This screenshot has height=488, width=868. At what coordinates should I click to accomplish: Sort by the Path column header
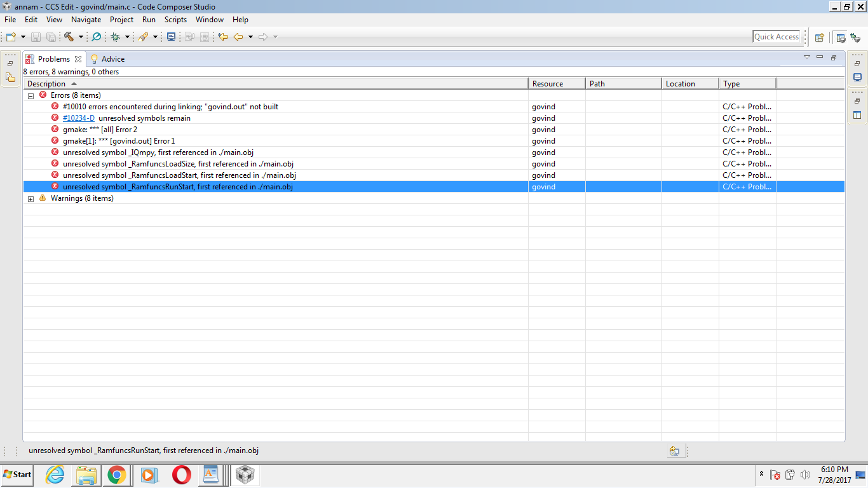(623, 84)
